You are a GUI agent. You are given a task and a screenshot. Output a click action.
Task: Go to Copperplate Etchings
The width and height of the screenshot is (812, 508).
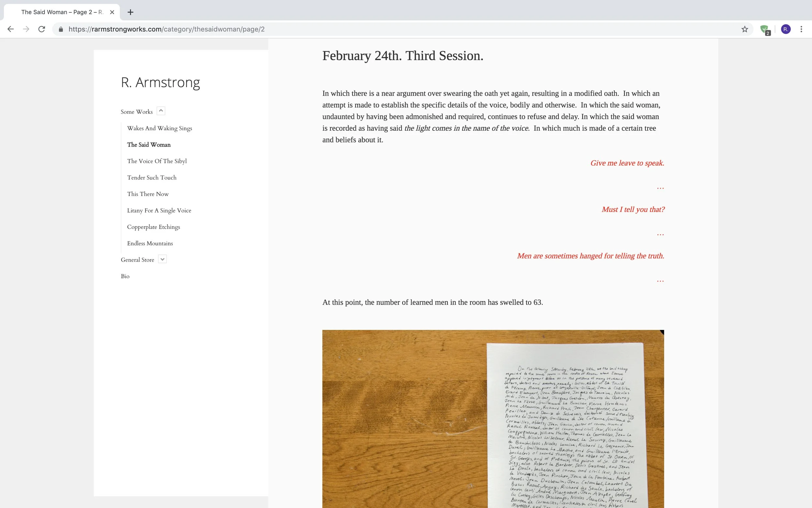153,227
